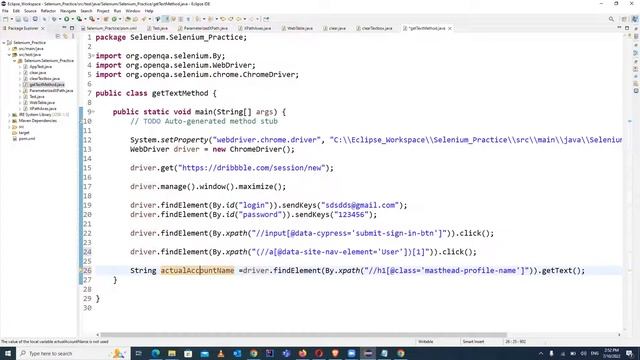The height and width of the screenshot is (360, 640).
Task: Open the Perspective button at toolbar right
Action: click(x=624, y=19)
